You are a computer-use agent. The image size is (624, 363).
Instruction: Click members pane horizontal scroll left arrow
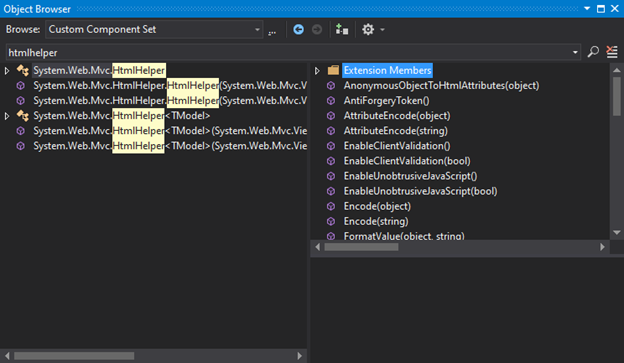318,247
